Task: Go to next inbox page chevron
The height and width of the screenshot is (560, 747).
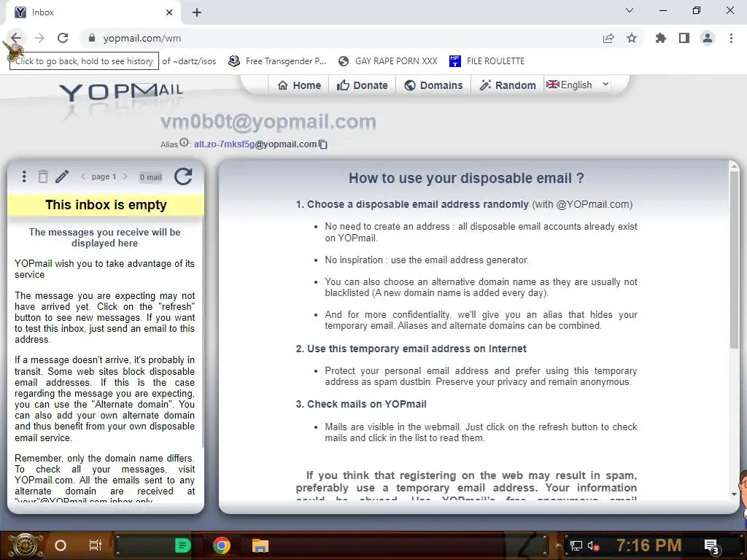Action: 125,176
